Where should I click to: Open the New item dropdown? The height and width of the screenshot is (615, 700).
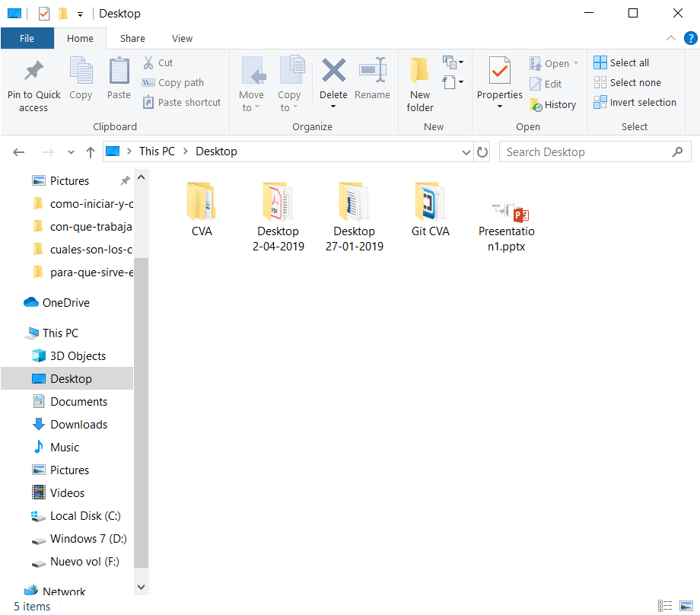(x=453, y=62)
